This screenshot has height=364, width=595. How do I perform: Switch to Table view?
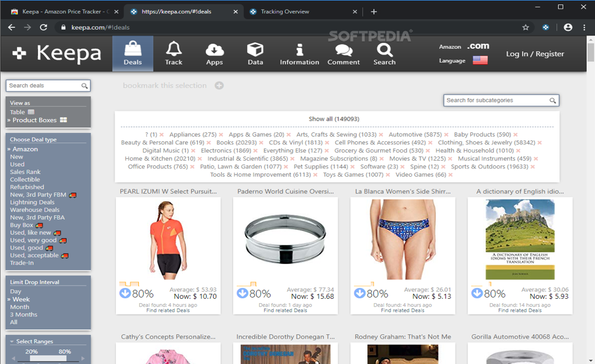pos(22,112)
